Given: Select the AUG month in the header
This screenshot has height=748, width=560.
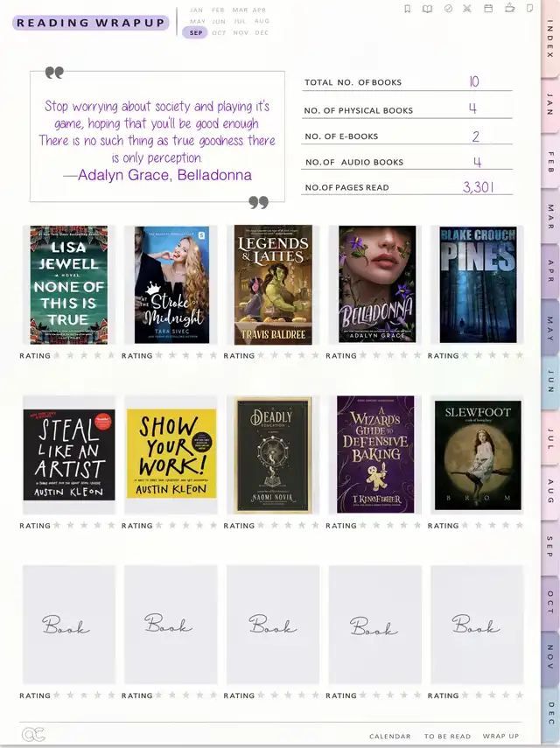Looking at the screenshot, I should [x=262, y=21].
